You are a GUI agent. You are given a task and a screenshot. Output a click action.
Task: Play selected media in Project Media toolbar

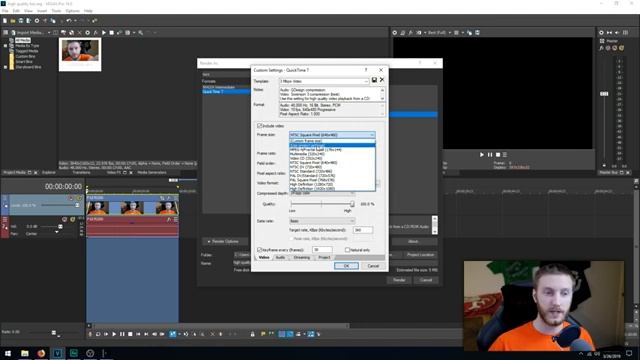(104, 33)
